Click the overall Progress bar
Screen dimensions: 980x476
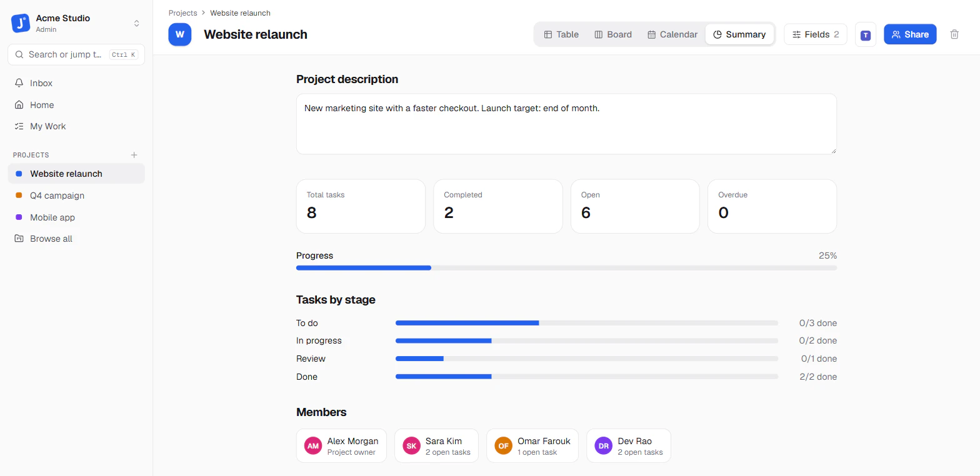tap(566, 268)
